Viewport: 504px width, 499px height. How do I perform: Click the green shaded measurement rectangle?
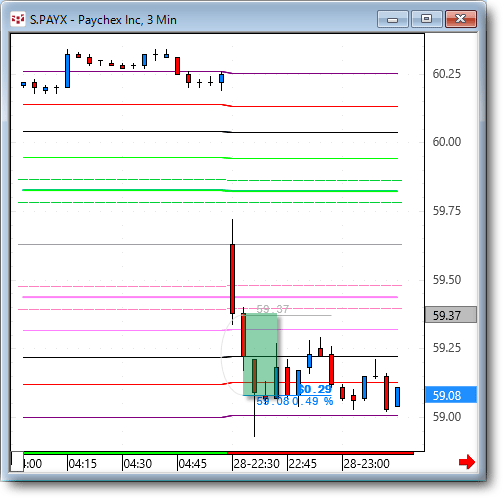(x=260, y=354)
